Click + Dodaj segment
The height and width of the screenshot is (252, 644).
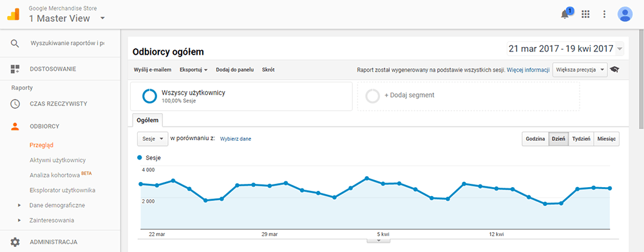[x=410, y=95]
